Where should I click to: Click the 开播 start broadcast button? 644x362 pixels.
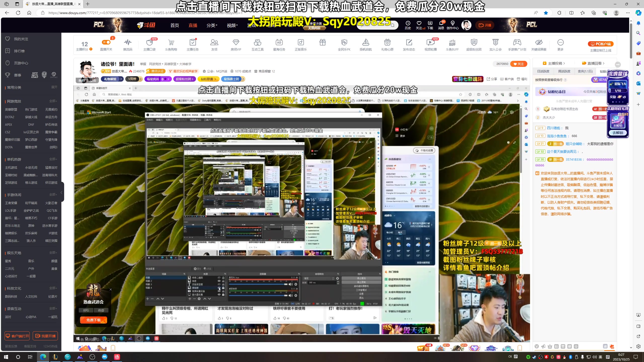pyautogui.click(x=485, y=25)
